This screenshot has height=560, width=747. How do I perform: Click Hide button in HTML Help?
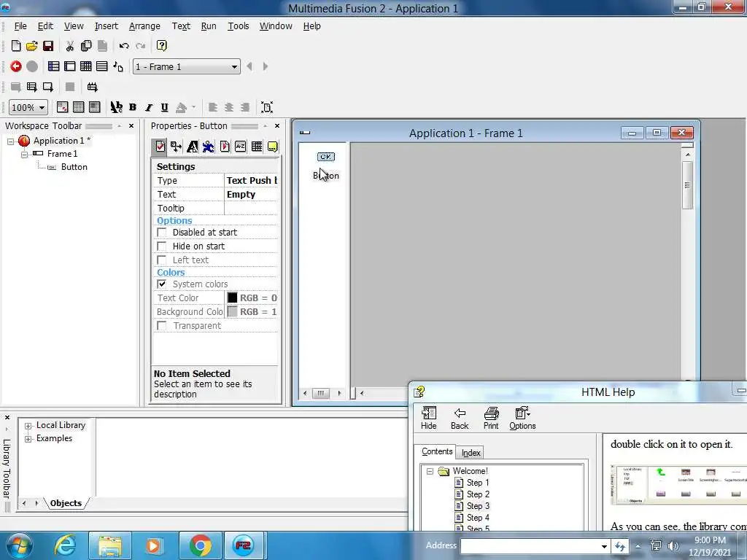click(x=429, y=419)
